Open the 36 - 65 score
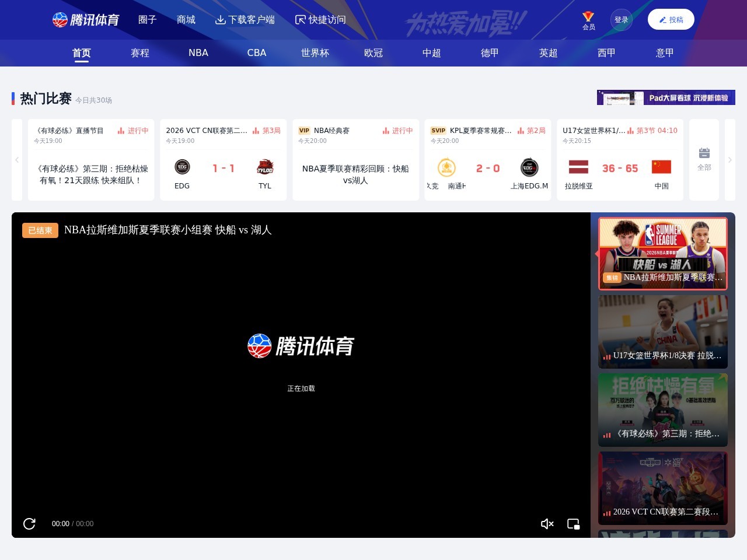Image resolution: width=747 pixels, height=560 pixels. (620, 168)
